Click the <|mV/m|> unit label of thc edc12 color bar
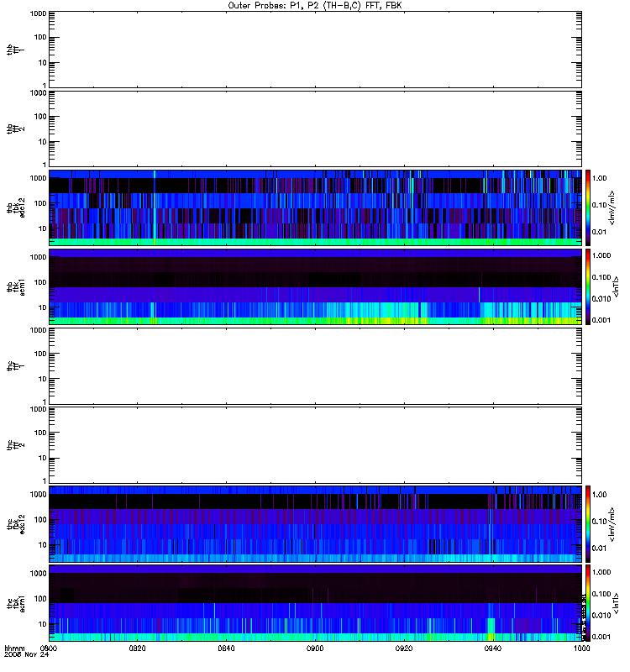This screenshot has width=630, height=672. coord(612,524)
